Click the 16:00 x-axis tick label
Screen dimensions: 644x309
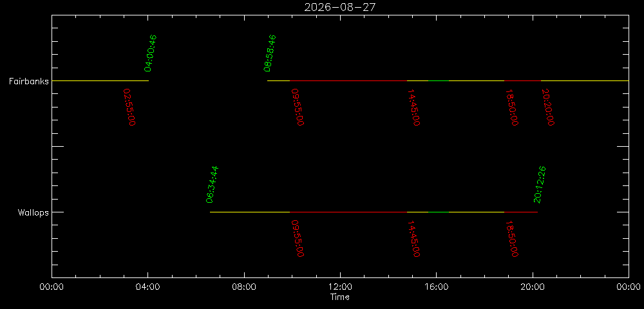pos(436,286)
